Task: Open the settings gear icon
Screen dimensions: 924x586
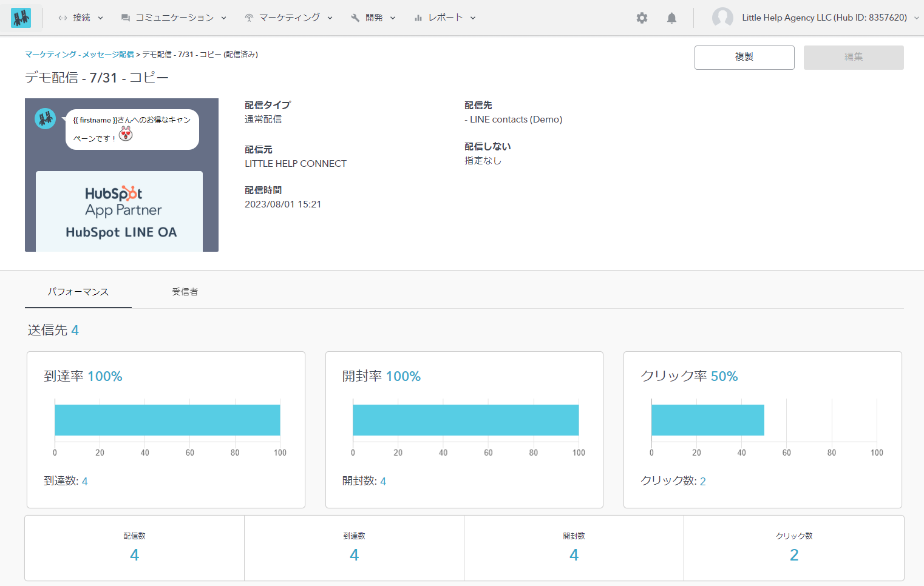Action: (642, 18)
